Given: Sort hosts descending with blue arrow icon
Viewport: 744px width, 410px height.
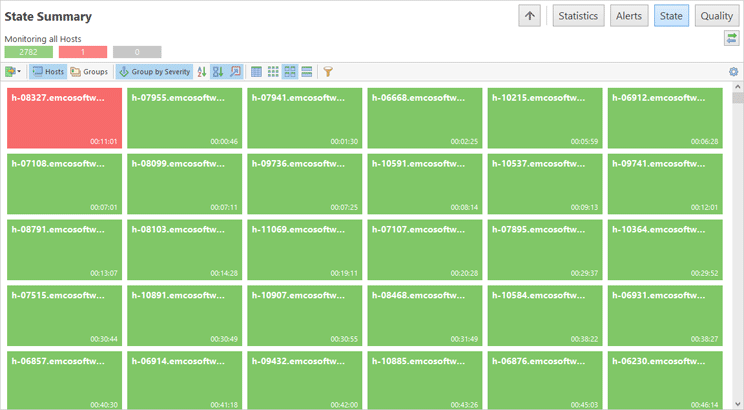Looking at the screenshot, I should tap(219, 72).
